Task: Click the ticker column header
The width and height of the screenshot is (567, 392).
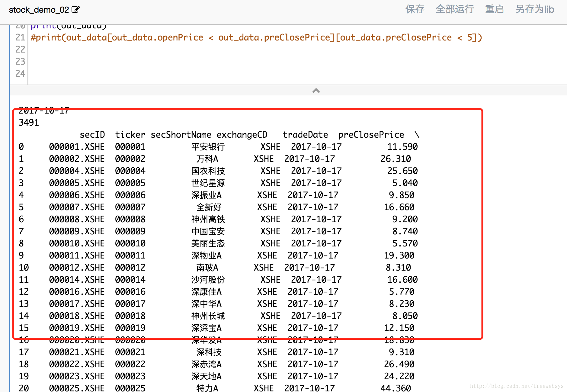Action: click(x=130, y=135)
